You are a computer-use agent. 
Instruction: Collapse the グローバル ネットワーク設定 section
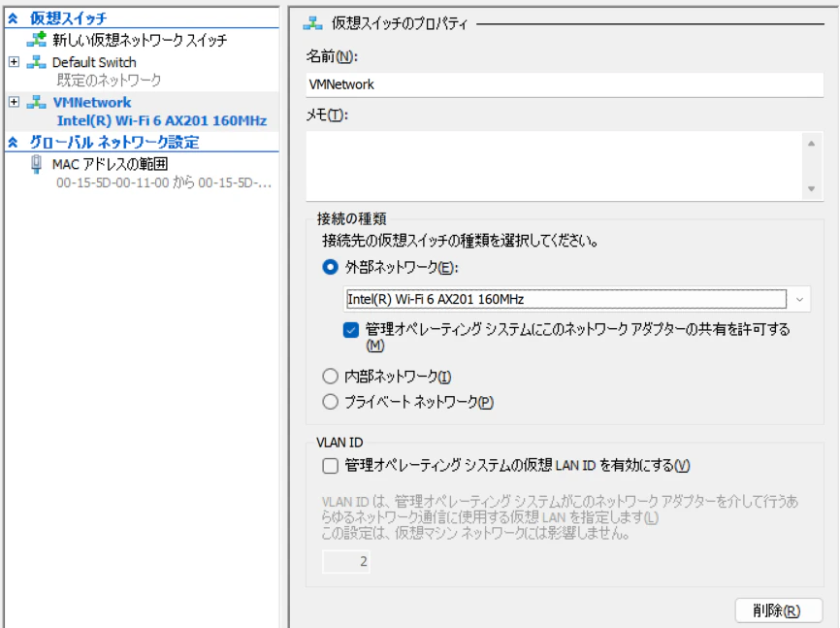click(14, 142)
